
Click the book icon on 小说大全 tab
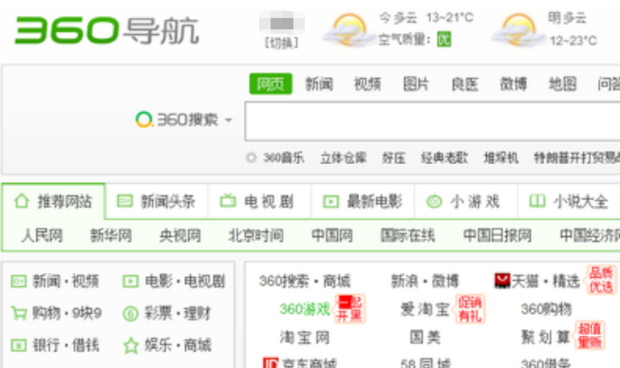point(537,201)
